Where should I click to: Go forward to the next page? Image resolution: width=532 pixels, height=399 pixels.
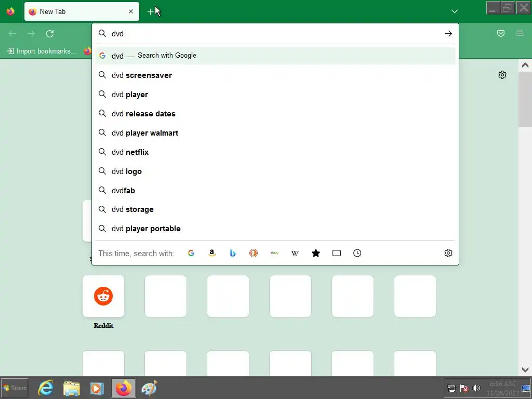point(31,34)
